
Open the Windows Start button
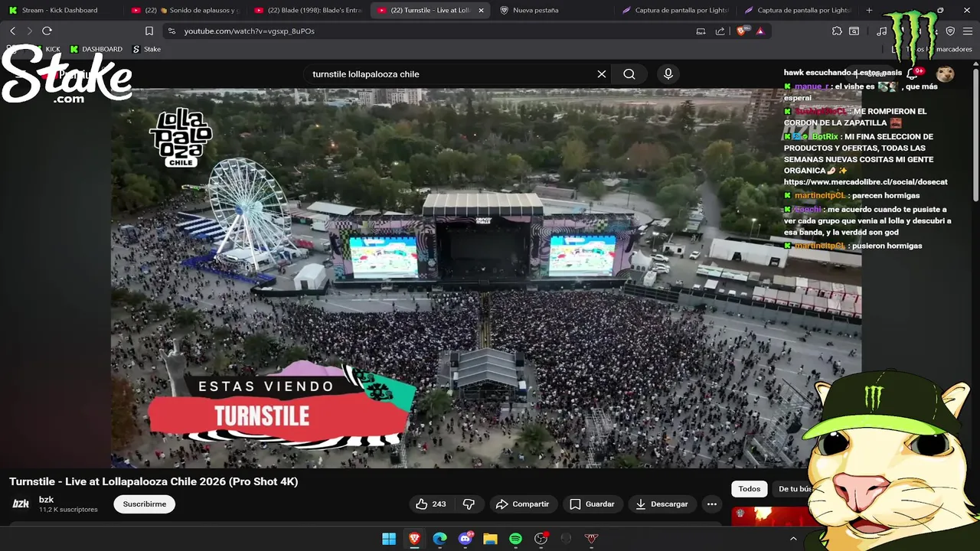click(389, 539)
